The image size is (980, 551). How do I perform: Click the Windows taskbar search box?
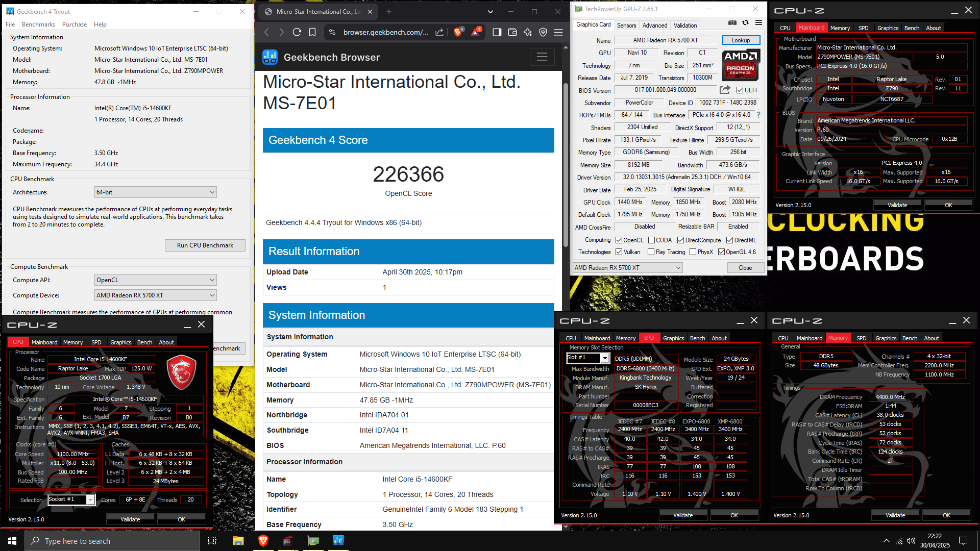point(112,541)
